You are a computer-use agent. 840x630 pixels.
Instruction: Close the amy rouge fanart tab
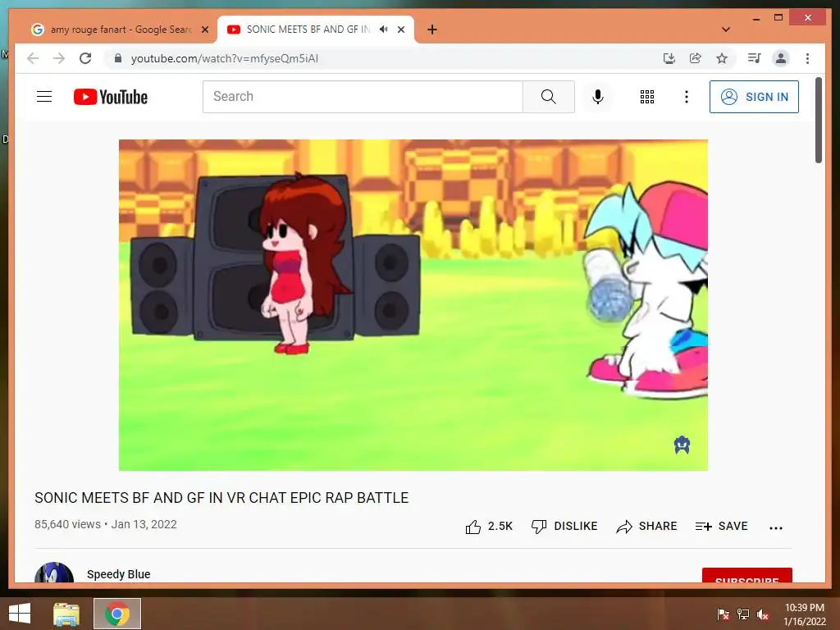[204, 30]
